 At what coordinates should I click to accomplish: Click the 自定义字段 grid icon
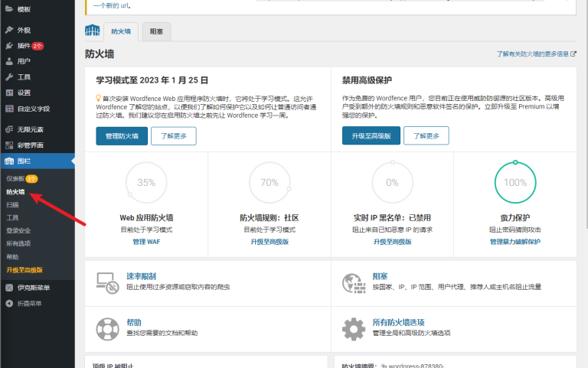pos(9,109)
